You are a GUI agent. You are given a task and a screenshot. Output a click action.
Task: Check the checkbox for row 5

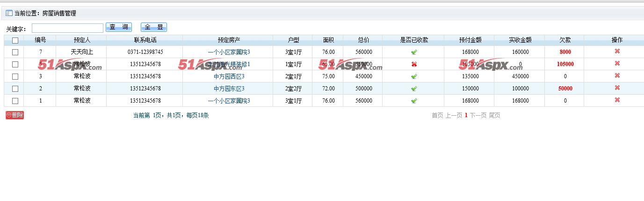click(15, 64)
